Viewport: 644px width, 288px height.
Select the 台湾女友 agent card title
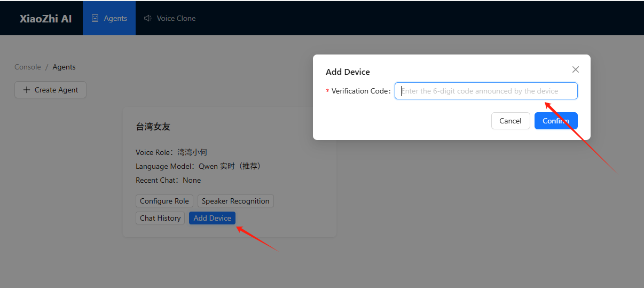point(153,127)
